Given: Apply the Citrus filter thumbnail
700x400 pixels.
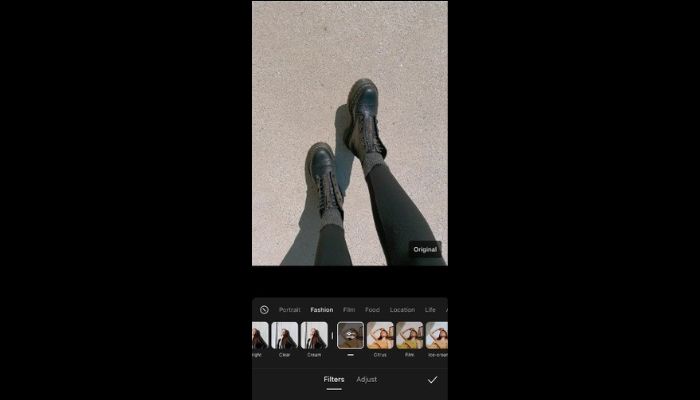Looking at the screenshot, I should pos(380,336).
